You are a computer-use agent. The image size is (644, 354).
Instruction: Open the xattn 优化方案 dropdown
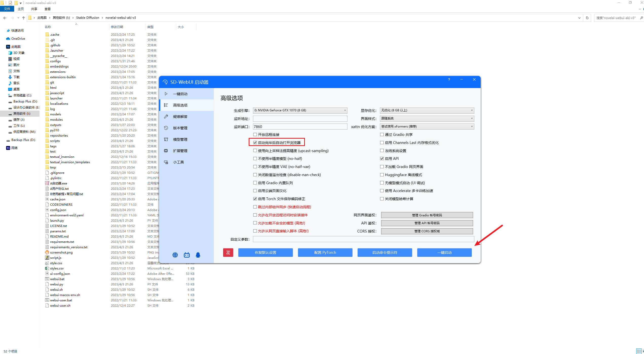coord(427,127)
